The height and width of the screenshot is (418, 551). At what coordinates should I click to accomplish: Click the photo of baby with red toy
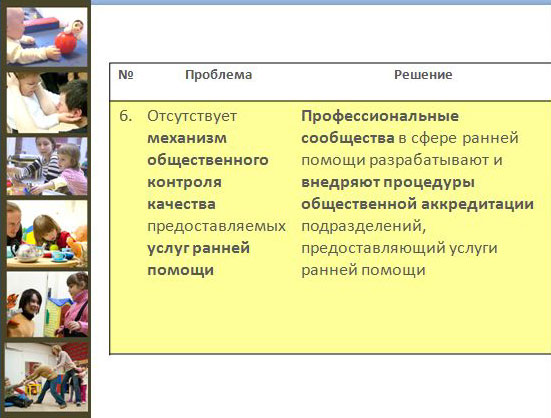tap(47, 37)
